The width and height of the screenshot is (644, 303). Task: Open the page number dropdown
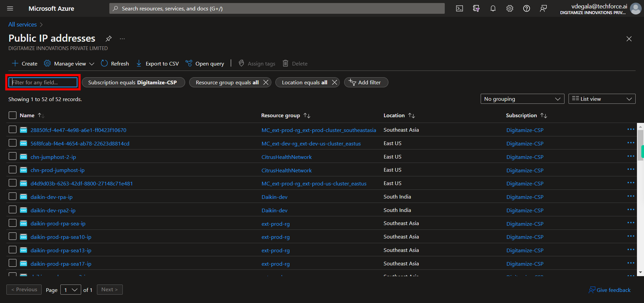pyautogui.click(x=70, y=290)
